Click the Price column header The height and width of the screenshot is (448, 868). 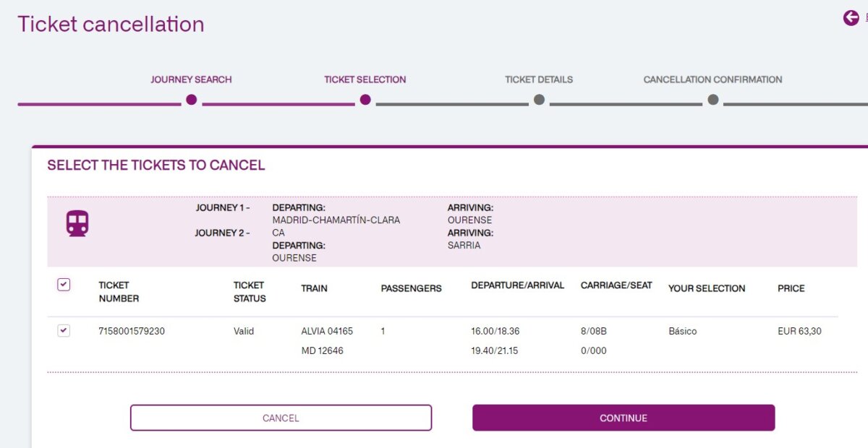(x=791, y=288)
